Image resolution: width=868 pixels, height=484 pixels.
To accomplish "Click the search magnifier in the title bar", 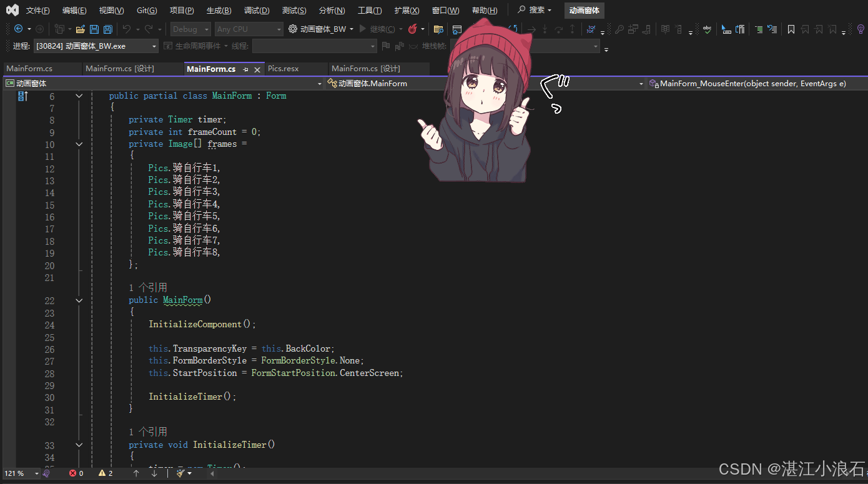I will pyautogui.click(x=521, y=10).
